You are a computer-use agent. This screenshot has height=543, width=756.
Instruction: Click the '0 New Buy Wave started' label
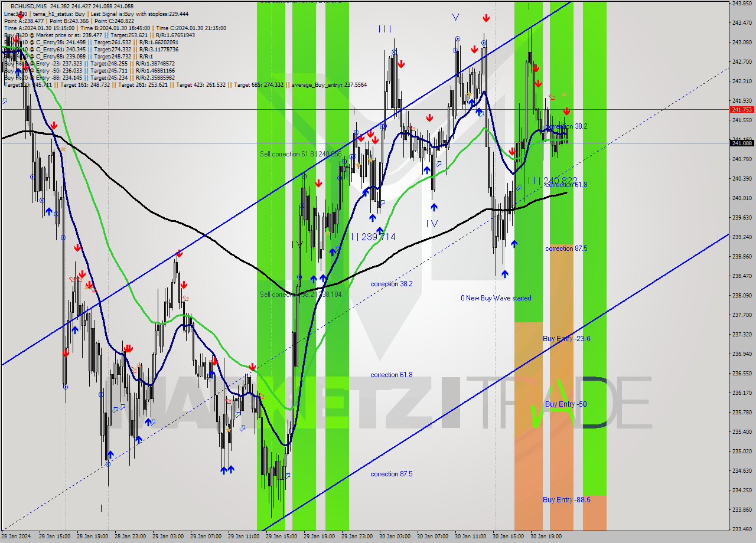pos(496,298)
